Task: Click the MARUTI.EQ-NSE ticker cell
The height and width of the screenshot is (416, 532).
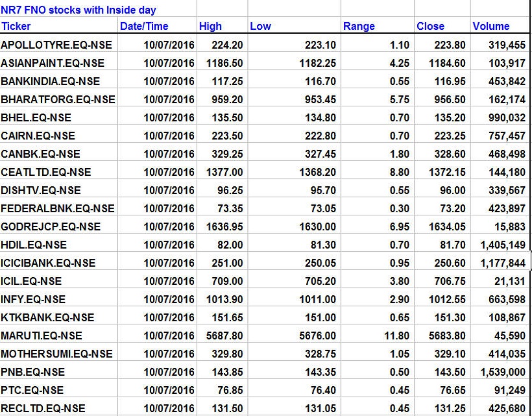Action: tap(42, 336)
